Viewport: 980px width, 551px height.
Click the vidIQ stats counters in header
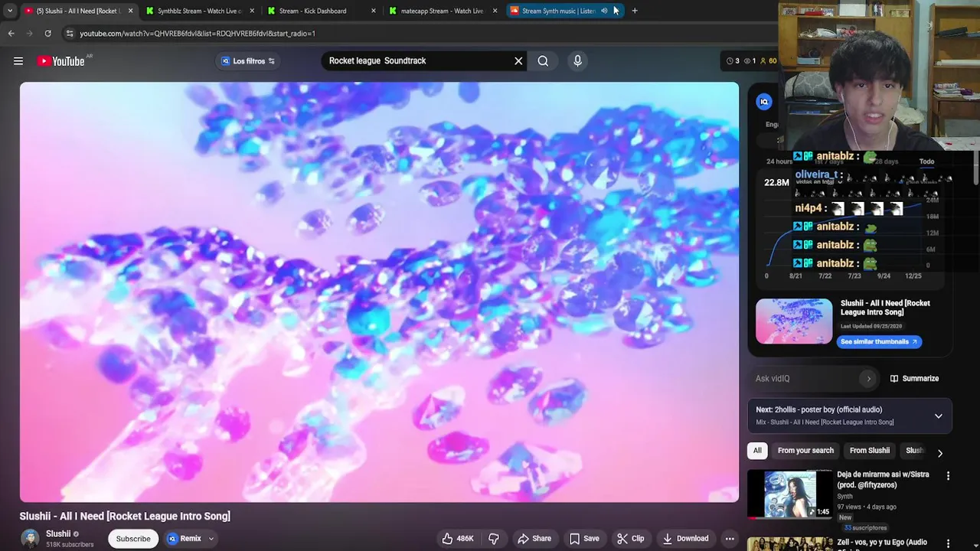click(x=751, y=61)
